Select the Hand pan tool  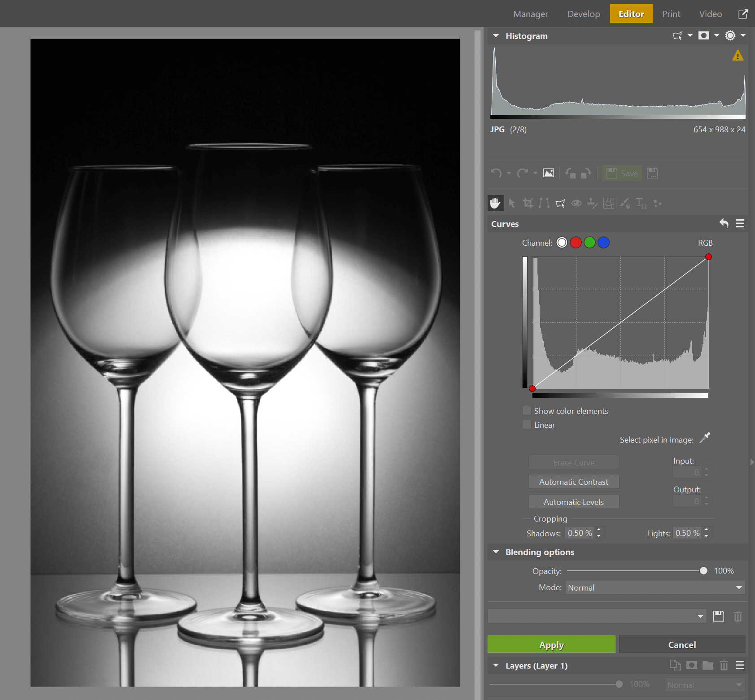[x=495, y=203]
